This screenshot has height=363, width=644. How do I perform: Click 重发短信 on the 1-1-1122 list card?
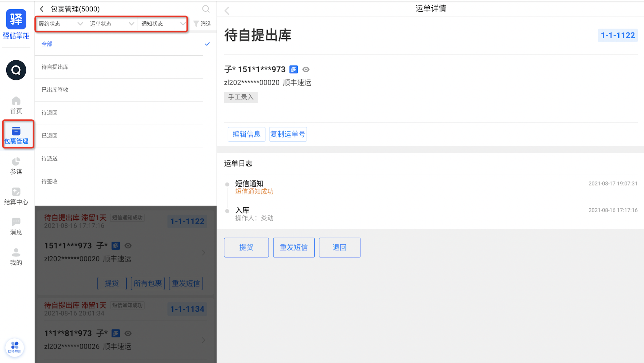(x=186, y=283)
